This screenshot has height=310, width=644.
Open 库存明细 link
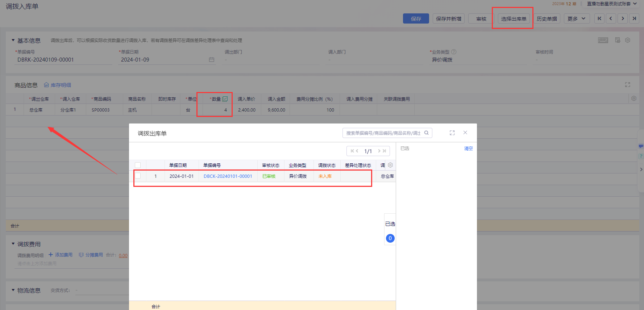58,85
